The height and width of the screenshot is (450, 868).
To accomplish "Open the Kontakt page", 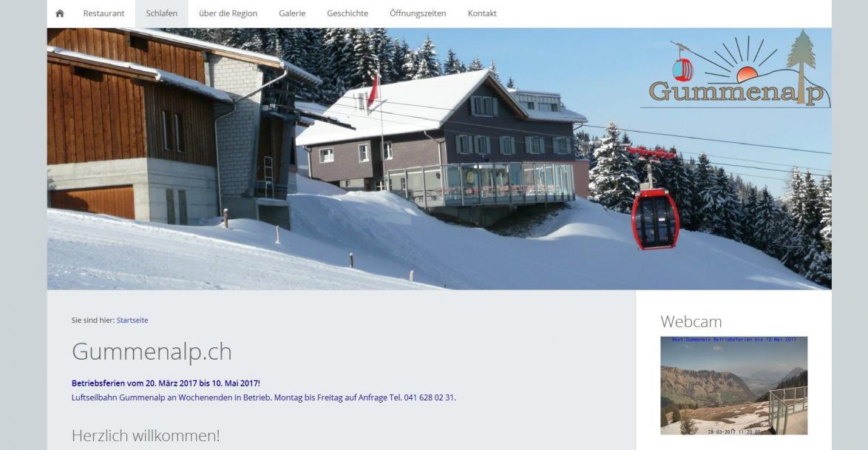I will coord(482,13).
